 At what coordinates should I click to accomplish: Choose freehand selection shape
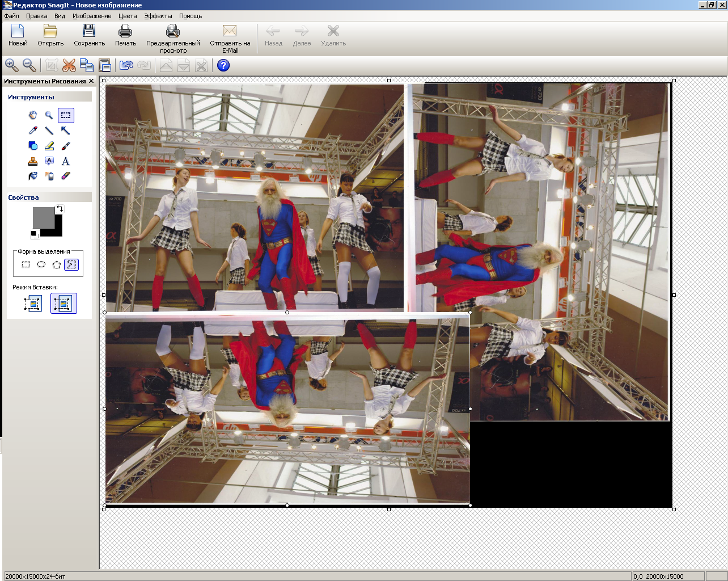point(71,264)
